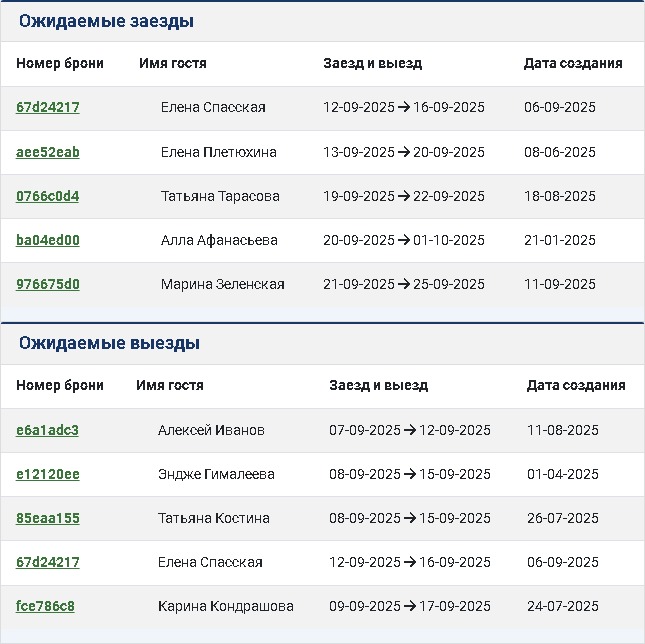
Task: Click the Ожидаемые заезды section heading
Action: coord(106,21)
